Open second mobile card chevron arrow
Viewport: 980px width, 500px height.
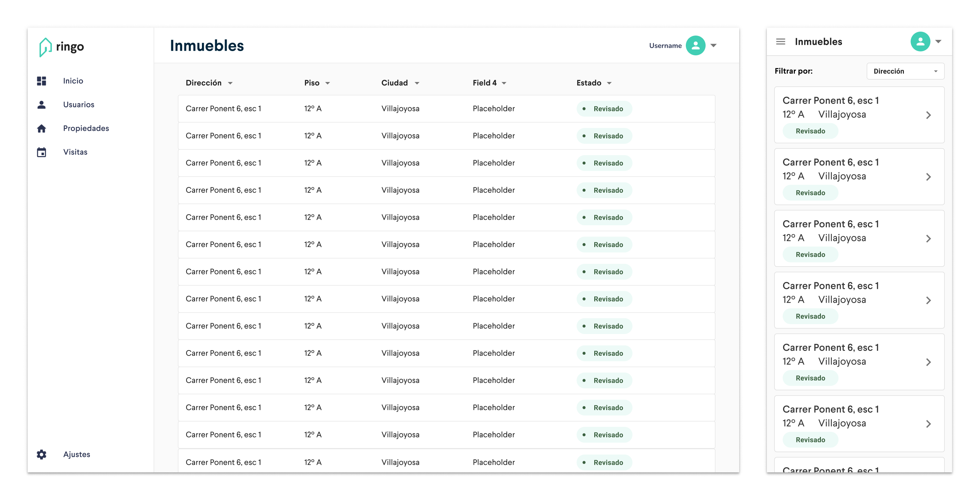928,177
